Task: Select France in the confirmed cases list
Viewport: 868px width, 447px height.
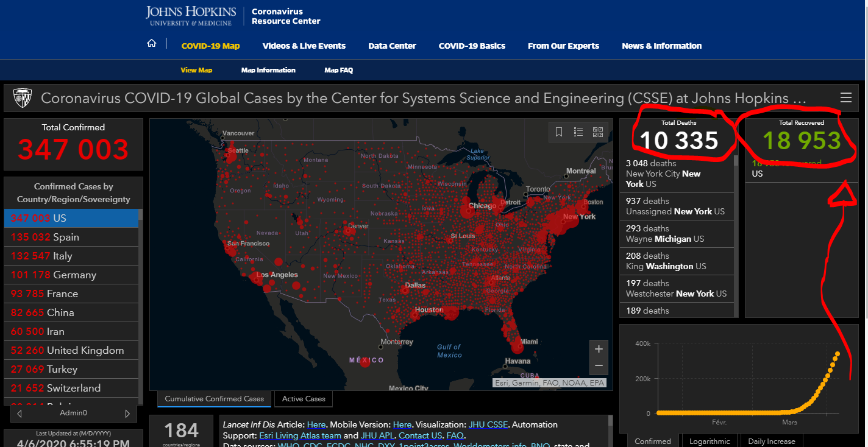Action: pos(71,294)
